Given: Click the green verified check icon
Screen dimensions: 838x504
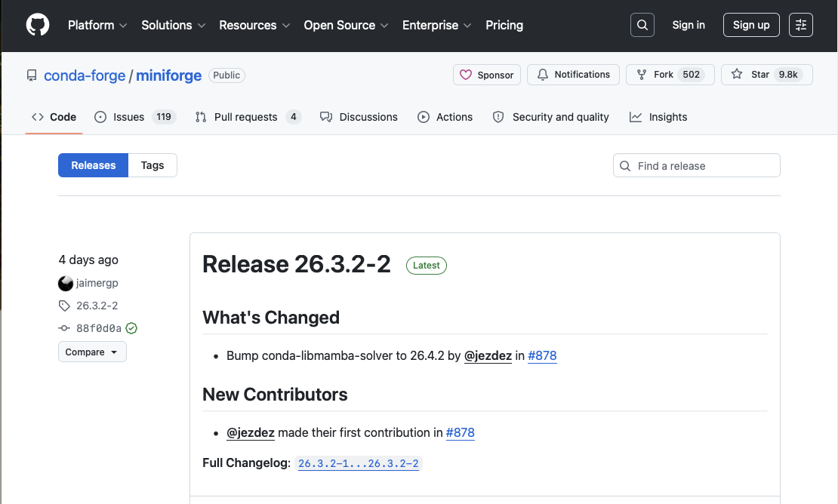Looking at the screenshot, I should point(131,328).
